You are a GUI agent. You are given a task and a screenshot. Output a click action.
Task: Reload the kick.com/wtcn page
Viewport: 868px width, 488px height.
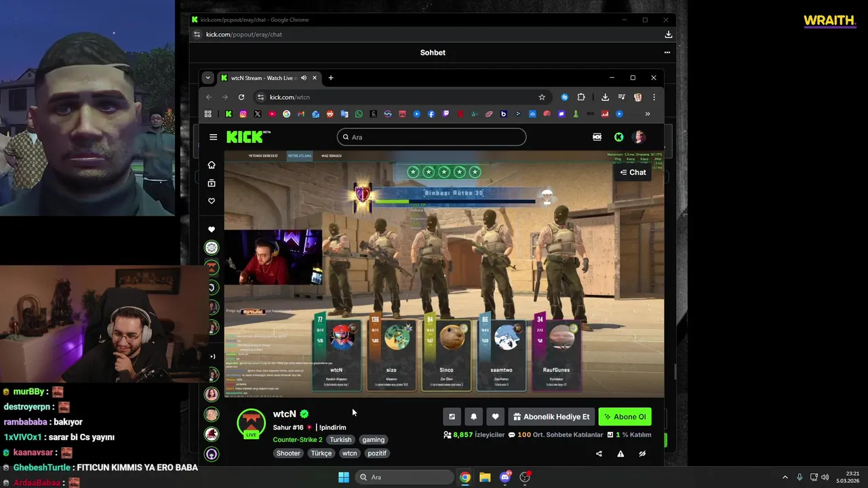pos(241,97)
